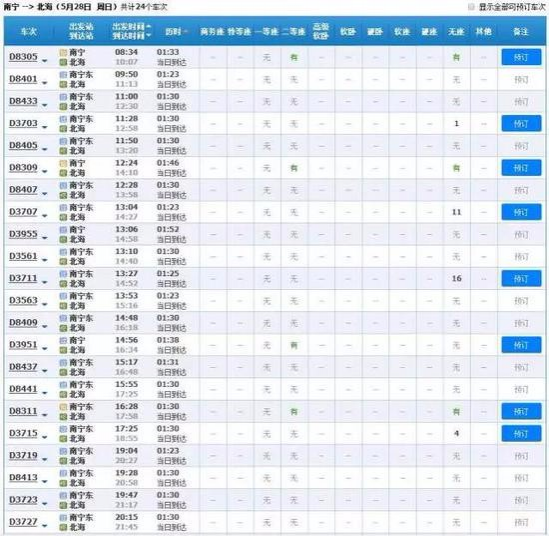This screenshot has height=536, width=549.
Task: Open train number link D3563
Action: tap(23, 300)
